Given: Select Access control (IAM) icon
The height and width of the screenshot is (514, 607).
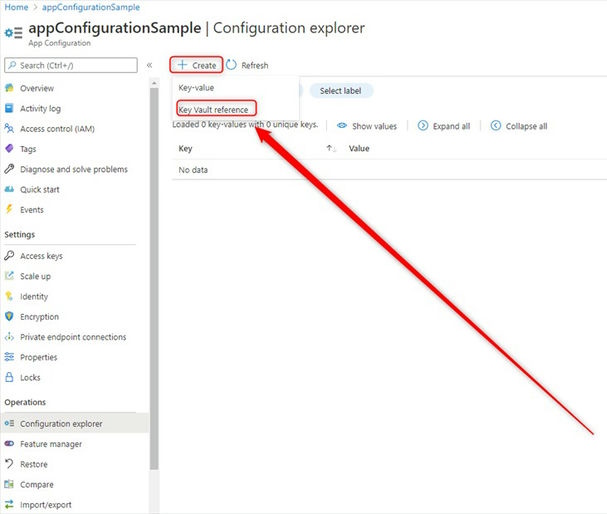Looking at the screenshot, I should (9, 128).
